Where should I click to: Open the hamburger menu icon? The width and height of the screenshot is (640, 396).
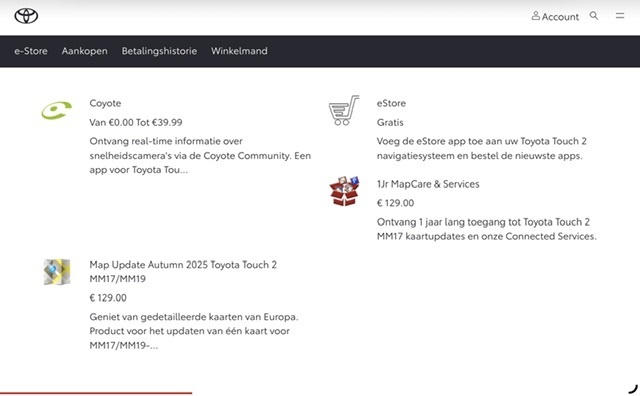click(x=620, y=16)
